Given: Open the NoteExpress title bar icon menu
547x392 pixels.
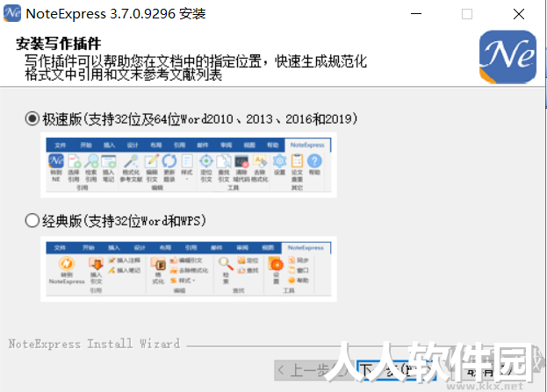Looking at the screenshot, I should (x=12, y=13).
